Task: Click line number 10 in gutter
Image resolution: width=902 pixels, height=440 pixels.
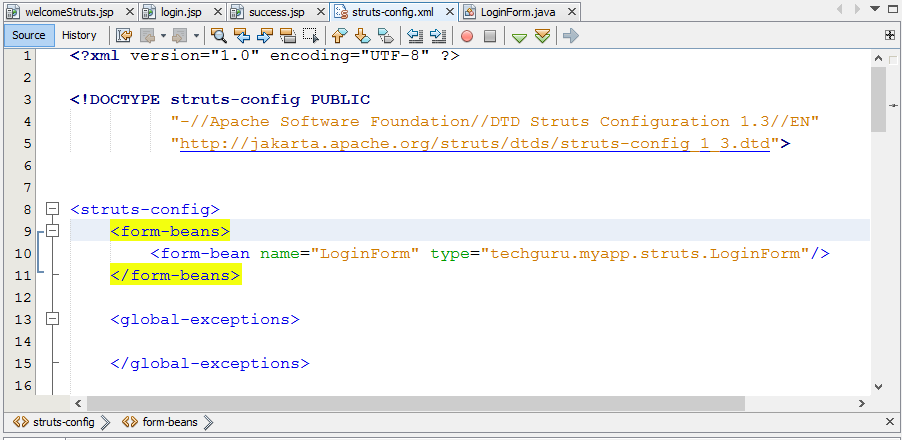Action: (23, 254)
